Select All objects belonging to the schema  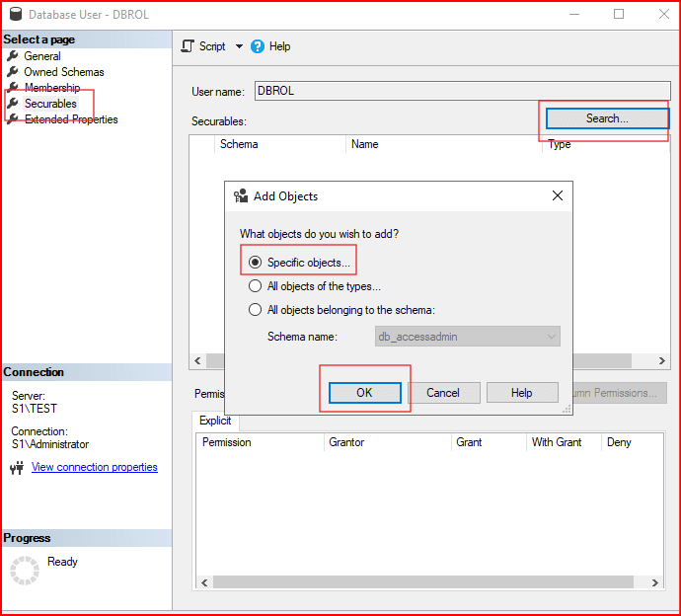pos(256,310)
